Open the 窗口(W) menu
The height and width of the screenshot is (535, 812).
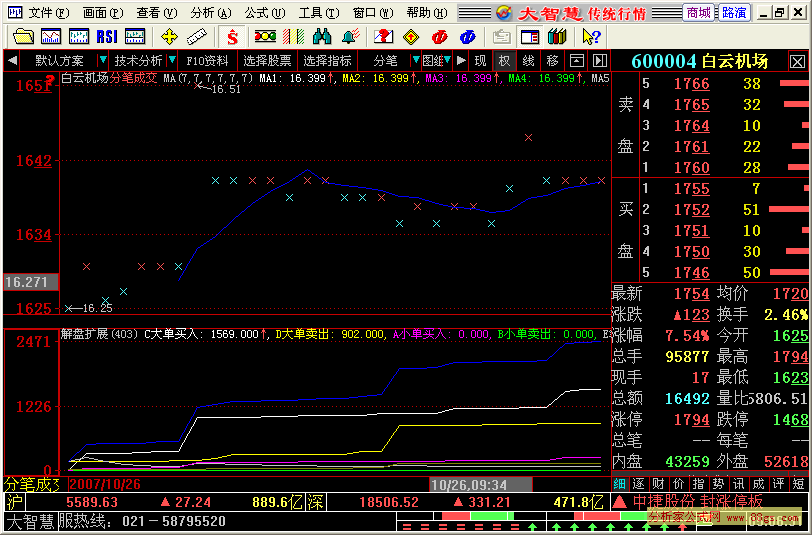point(372,12)
